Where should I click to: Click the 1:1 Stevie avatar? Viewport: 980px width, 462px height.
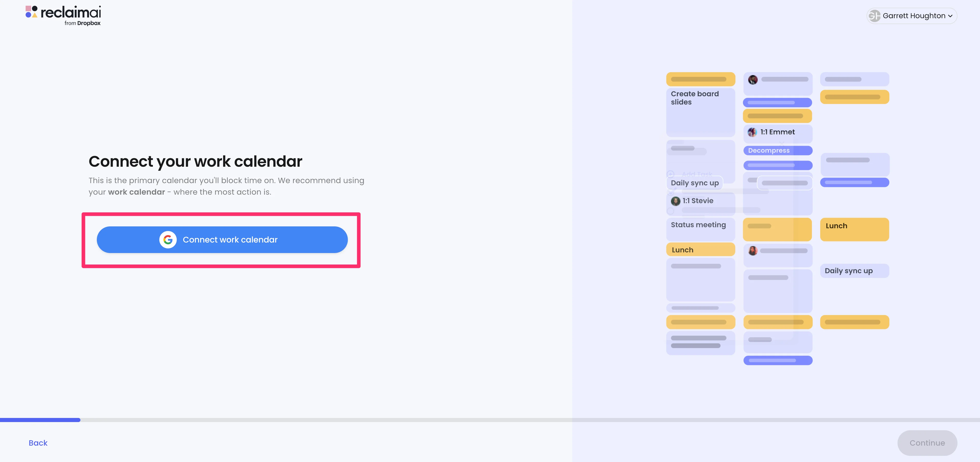click(x=675, y=201)
